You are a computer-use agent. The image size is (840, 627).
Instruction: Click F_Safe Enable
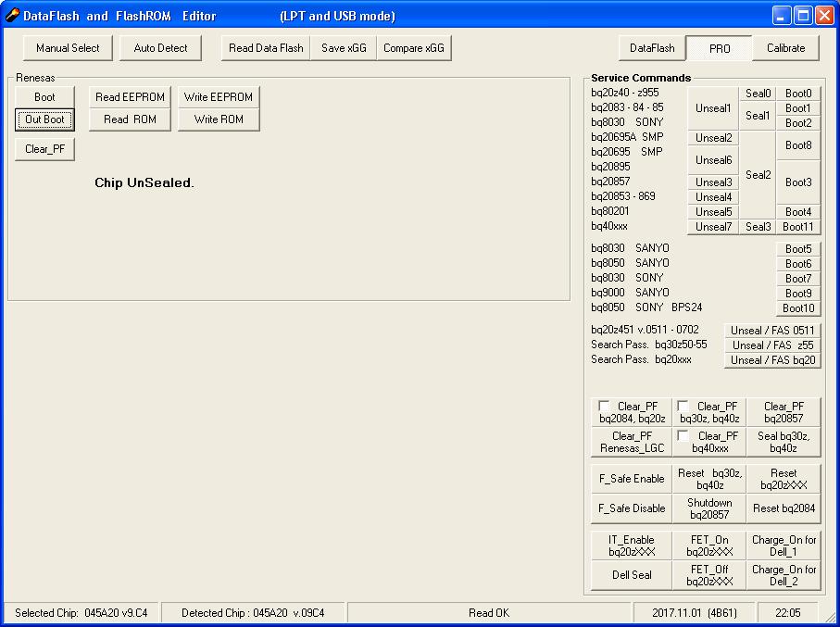[632, 479]
